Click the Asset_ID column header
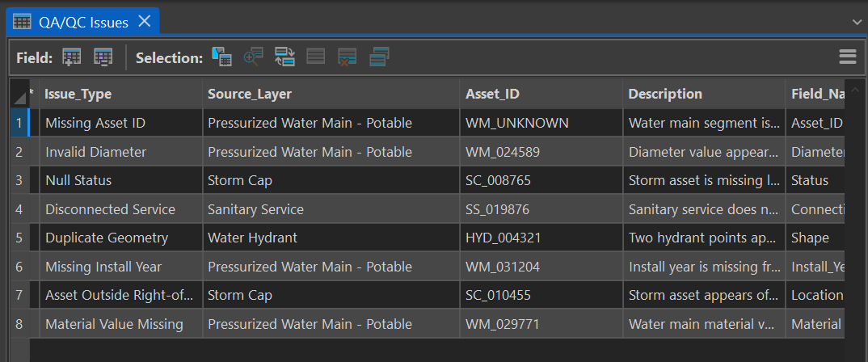 point(541,94)
